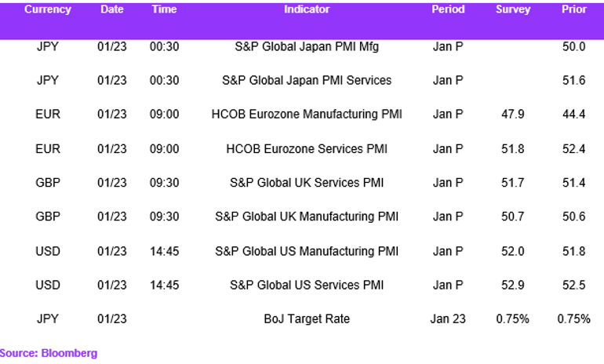
Task: Select the S&P Global UK Services PMI row
Action: point(302,183)
